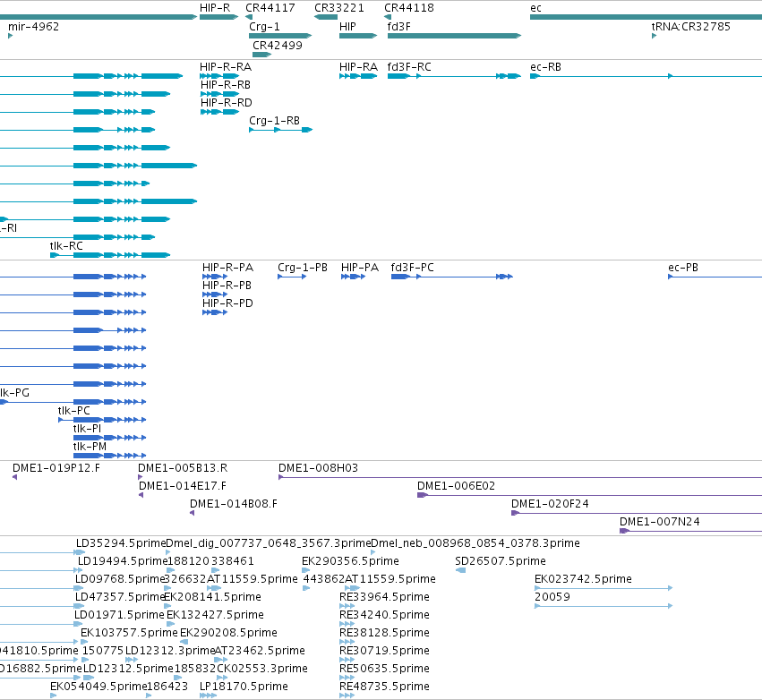This screenshot has width=762, height=700.
Task: Select the LD47357.5prime EST label
Action: pyautogui.click(x=120, y=597)
